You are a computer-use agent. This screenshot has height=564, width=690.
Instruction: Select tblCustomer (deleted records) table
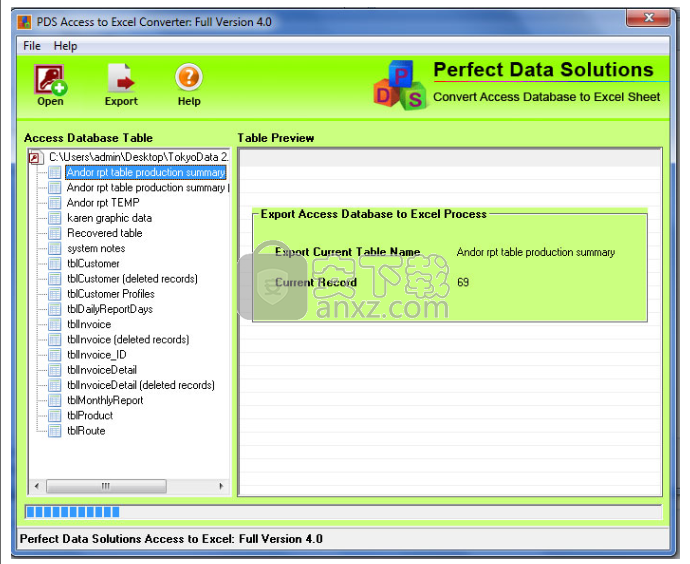[x=132, y=278]
